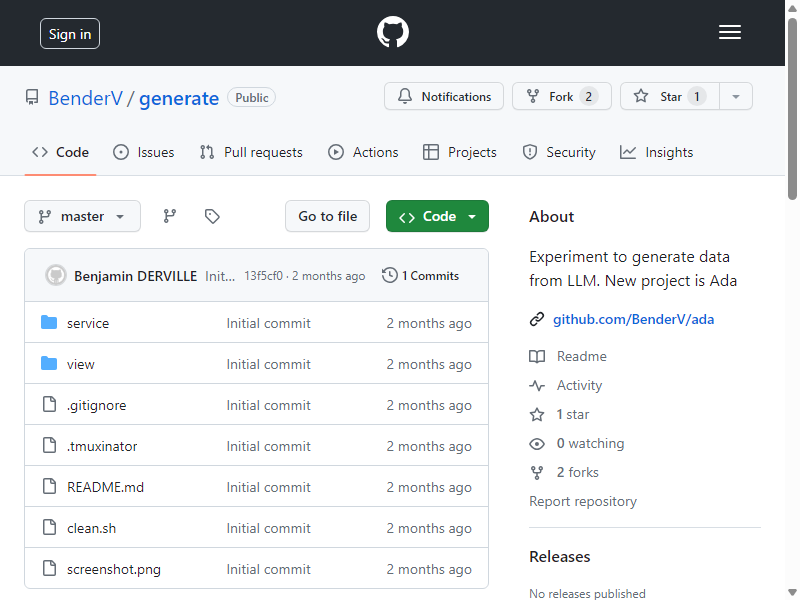Click the view folder icon
The width and height of the screenshot is (800, 600).
[49, 364]
